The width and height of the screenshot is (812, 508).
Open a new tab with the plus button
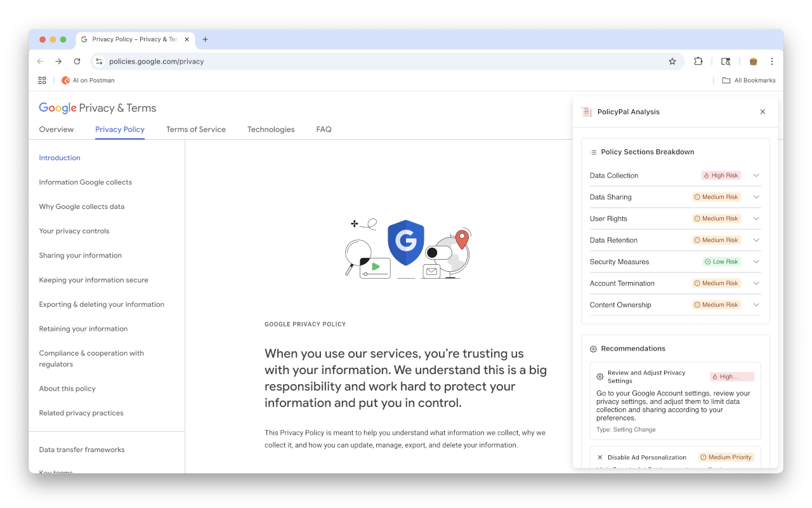(x=205, y=39)
